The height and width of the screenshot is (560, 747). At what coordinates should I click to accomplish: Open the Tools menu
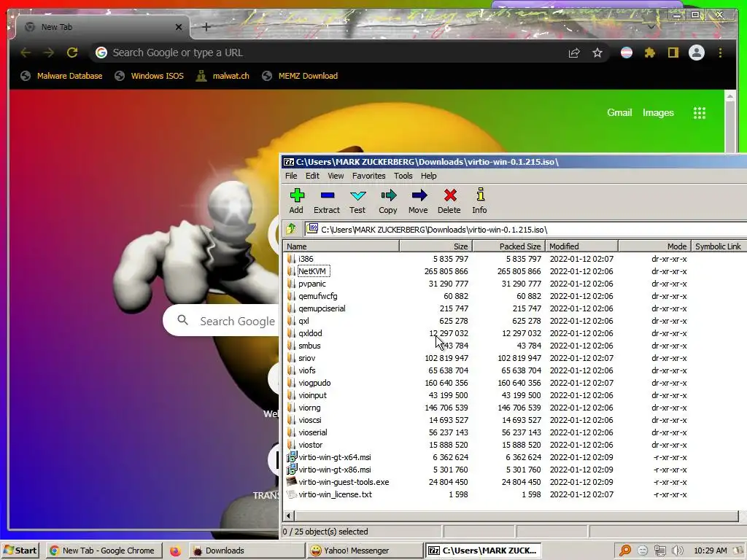point(403,176)
